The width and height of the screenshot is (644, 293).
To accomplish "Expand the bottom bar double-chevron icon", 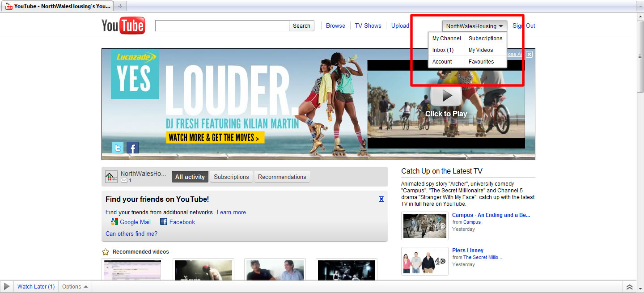I will pos(630,287).
